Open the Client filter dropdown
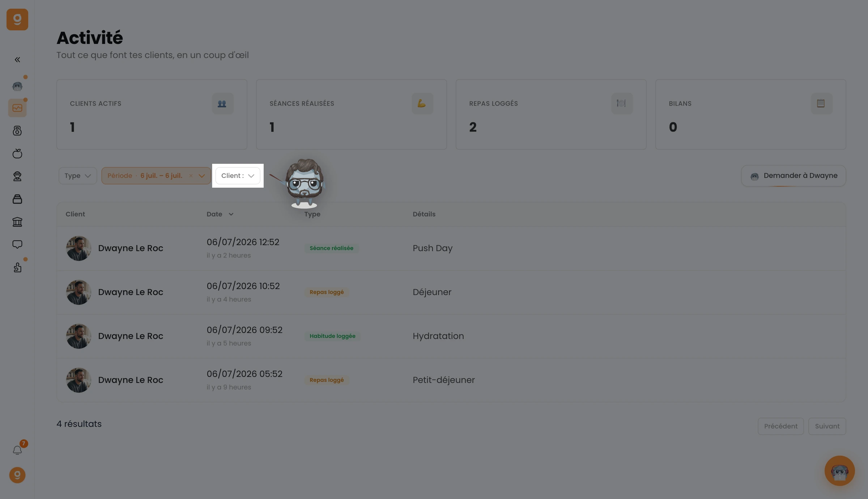 (x=238, y=176)
